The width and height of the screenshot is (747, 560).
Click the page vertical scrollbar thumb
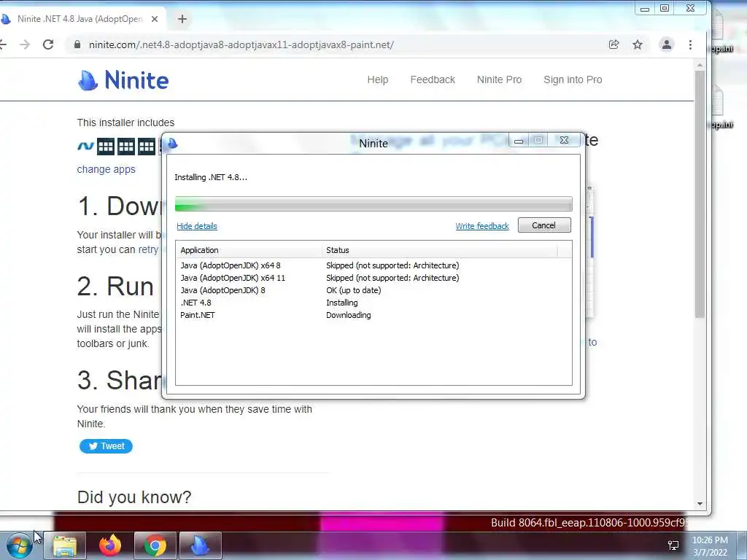point(700,194)
